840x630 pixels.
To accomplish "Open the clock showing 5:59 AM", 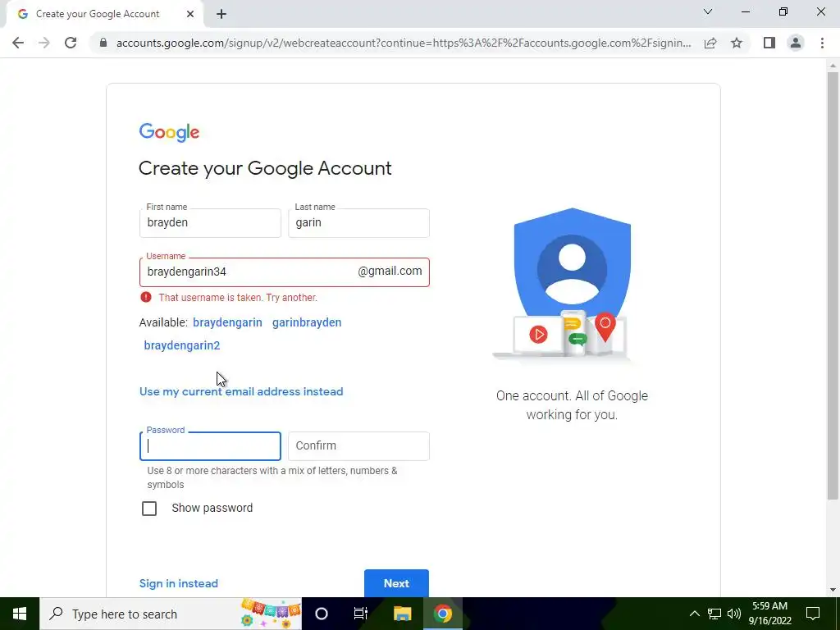I will [x=769, y=614].
